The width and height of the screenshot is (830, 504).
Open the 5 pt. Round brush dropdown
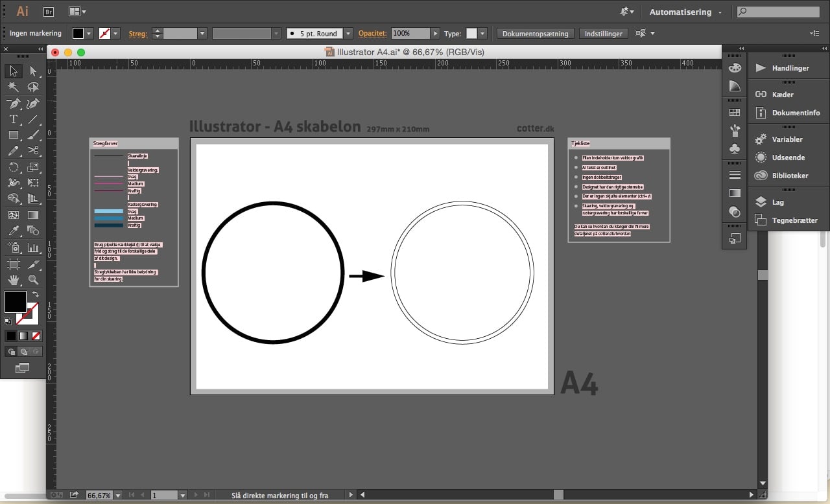click(348, 33)
